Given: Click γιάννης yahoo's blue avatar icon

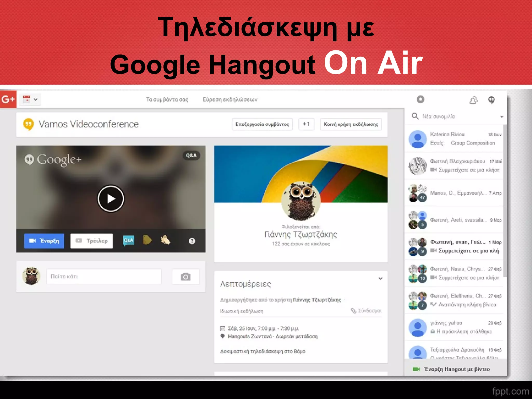Looking at the screenshot, I should pos(417,328).
